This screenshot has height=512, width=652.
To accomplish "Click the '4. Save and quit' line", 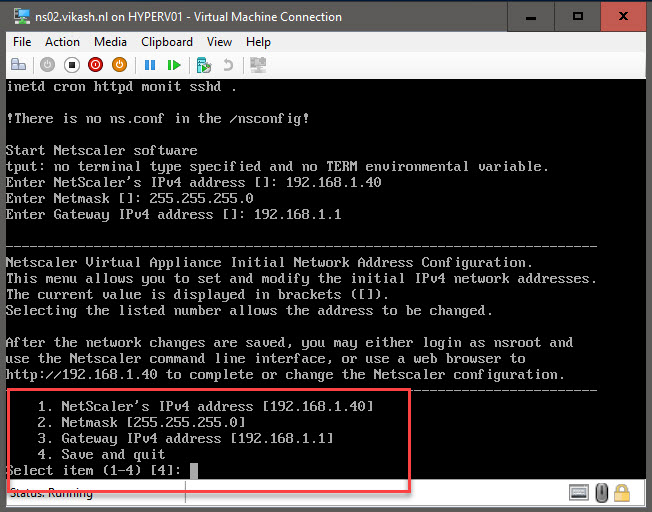I will (101, 454).
